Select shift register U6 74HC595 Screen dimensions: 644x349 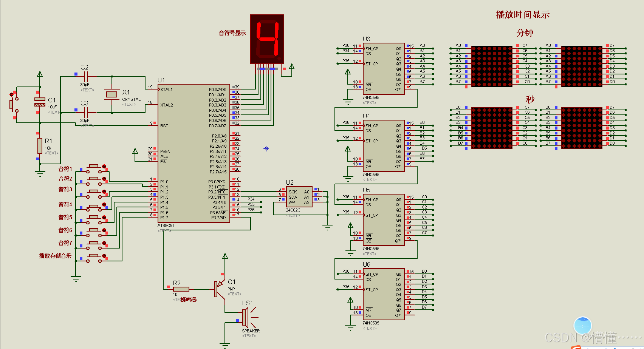[384, 294]
